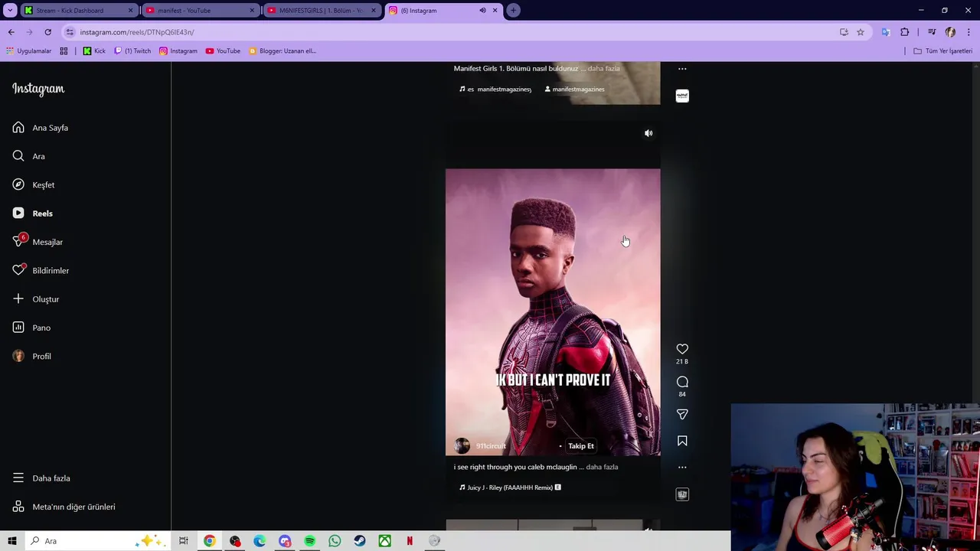Viewport: 980px width, 551px height.
Task: Open the (1) Twitch bookmark
Action: click(x=132, y=51)
